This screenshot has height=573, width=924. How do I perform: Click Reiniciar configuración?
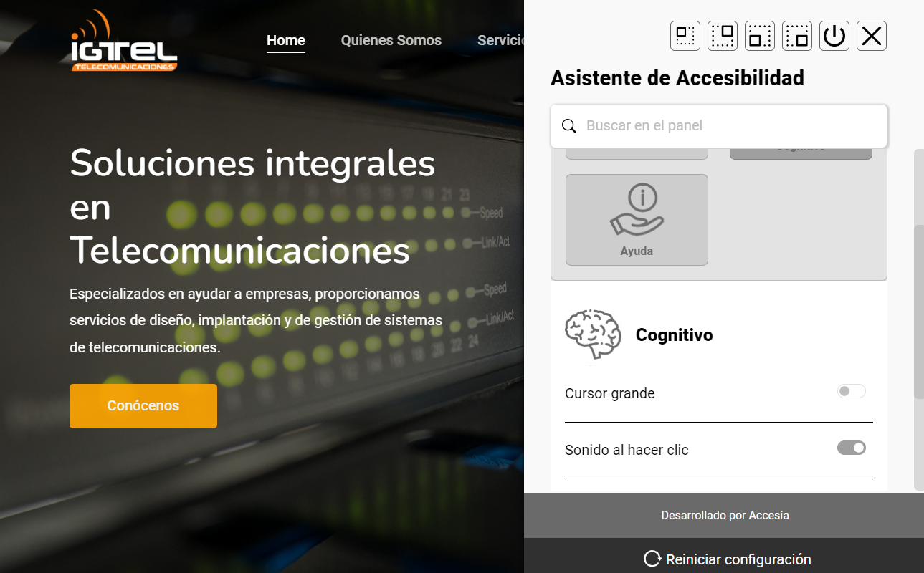pyautogui.click(x=728, y=559)
